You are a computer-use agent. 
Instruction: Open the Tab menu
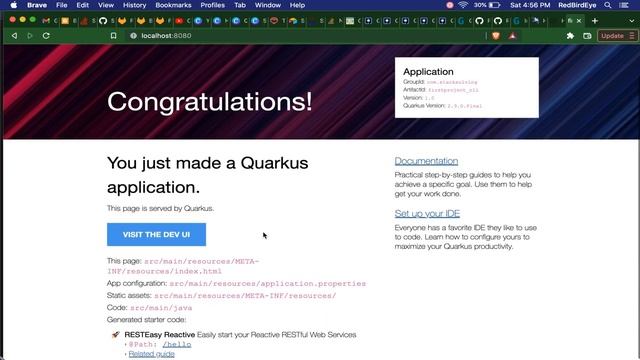(x=240, y=5)
